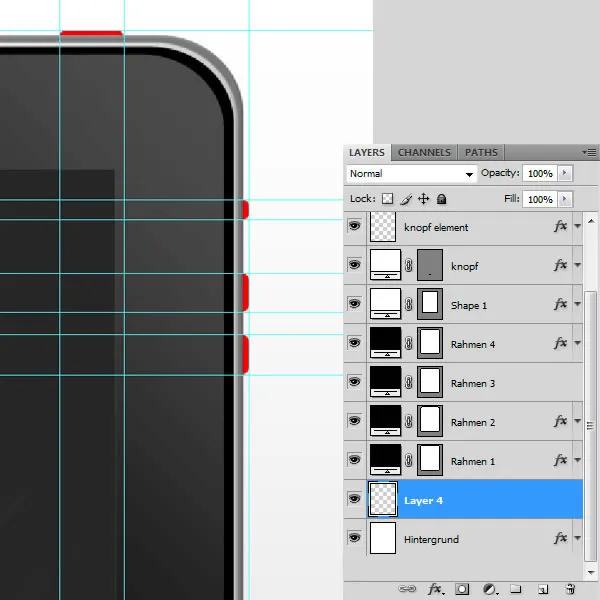Toggle lock transparent pixels

click(x=387, y=199)
